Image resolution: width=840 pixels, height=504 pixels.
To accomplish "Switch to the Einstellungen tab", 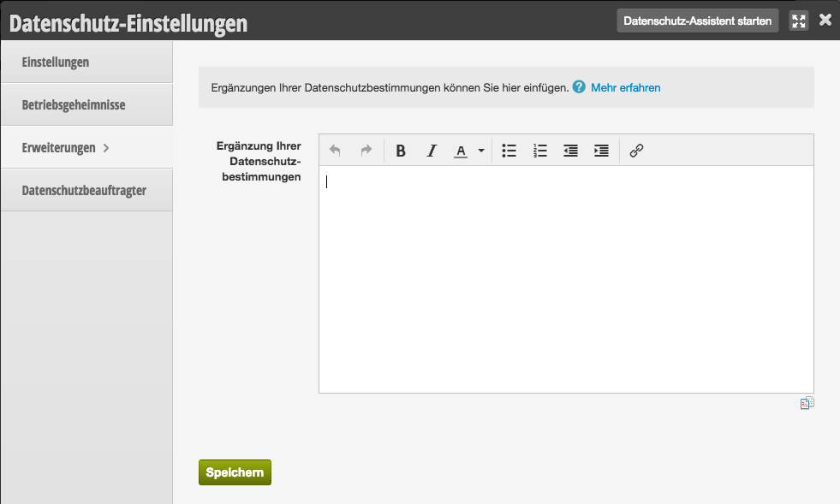I will [x=86, y=62].
